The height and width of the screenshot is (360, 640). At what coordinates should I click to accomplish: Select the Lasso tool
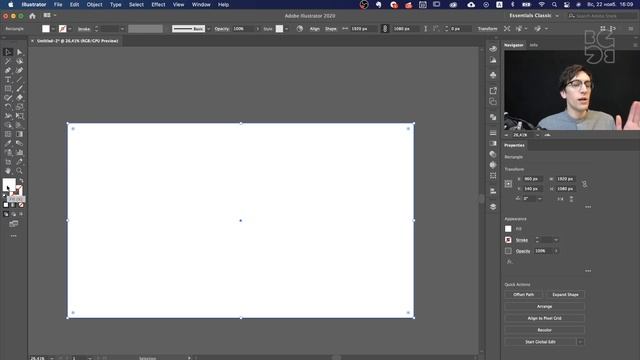(20, 61)
